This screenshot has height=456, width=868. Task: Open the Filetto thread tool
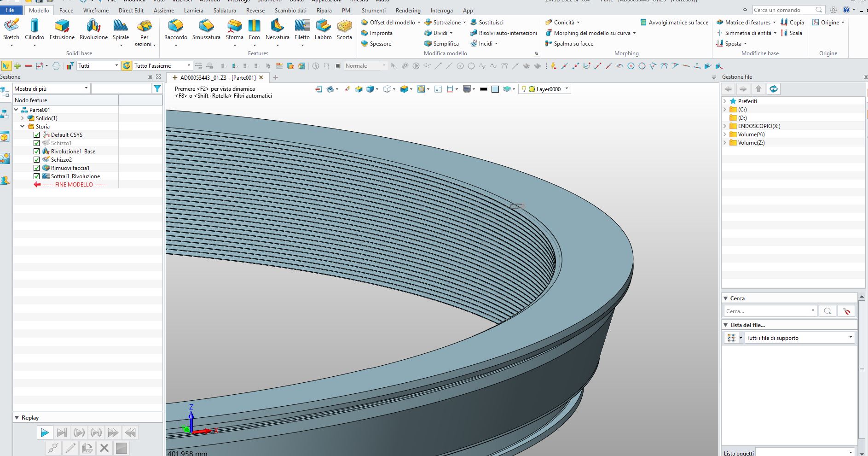pyautogui.click(x=302, y=30)
